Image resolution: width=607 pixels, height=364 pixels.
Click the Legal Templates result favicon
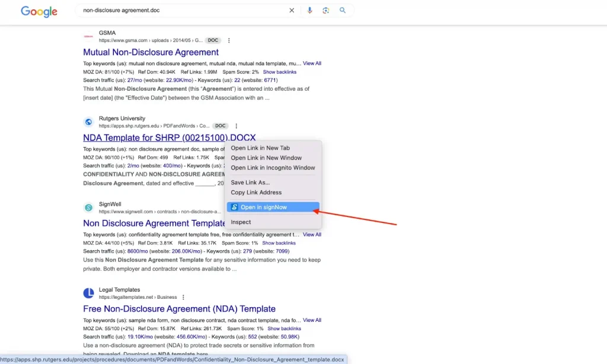click(89, 293)
